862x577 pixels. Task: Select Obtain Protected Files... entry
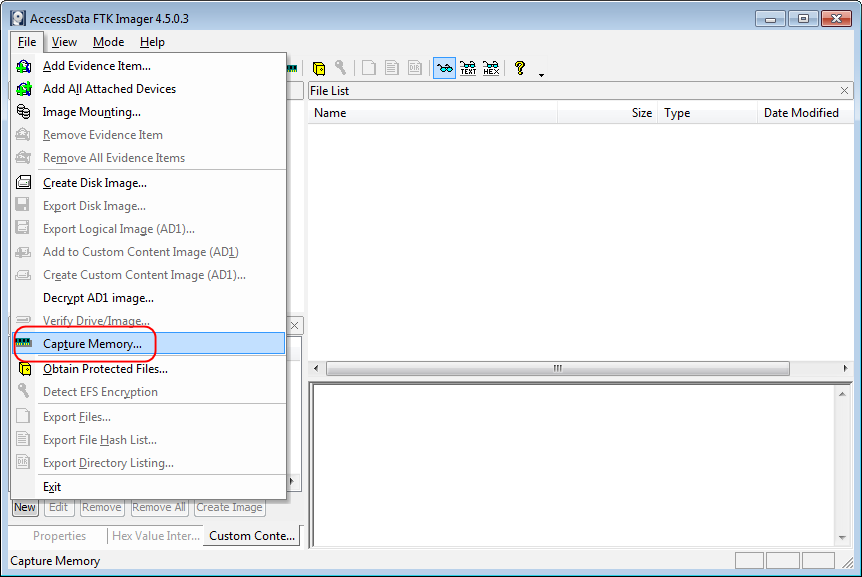tap(148, 369)
